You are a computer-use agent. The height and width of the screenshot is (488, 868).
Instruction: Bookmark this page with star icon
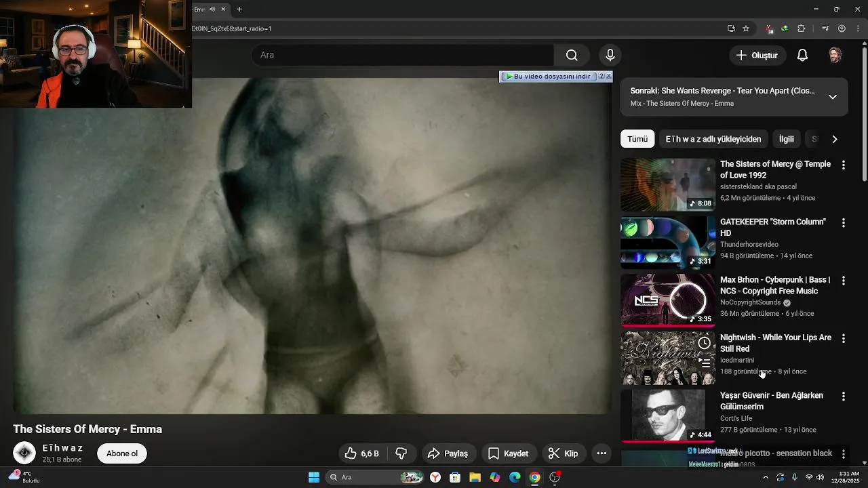[746, 28]
